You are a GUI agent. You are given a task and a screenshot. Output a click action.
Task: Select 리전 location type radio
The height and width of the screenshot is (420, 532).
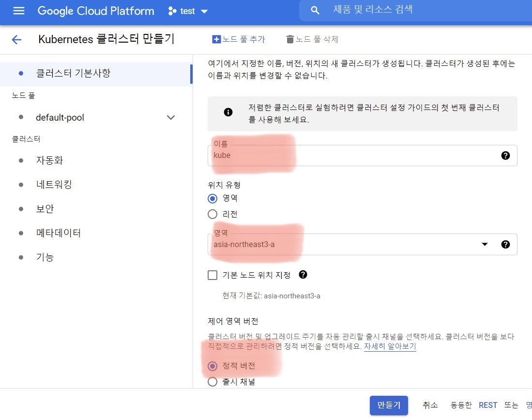(213, 214)
